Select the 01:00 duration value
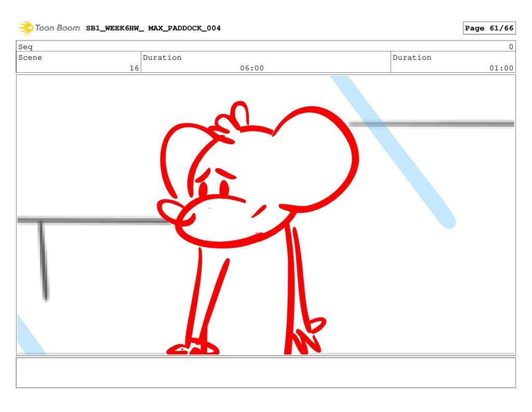532x412 pixels. (501, 68)
